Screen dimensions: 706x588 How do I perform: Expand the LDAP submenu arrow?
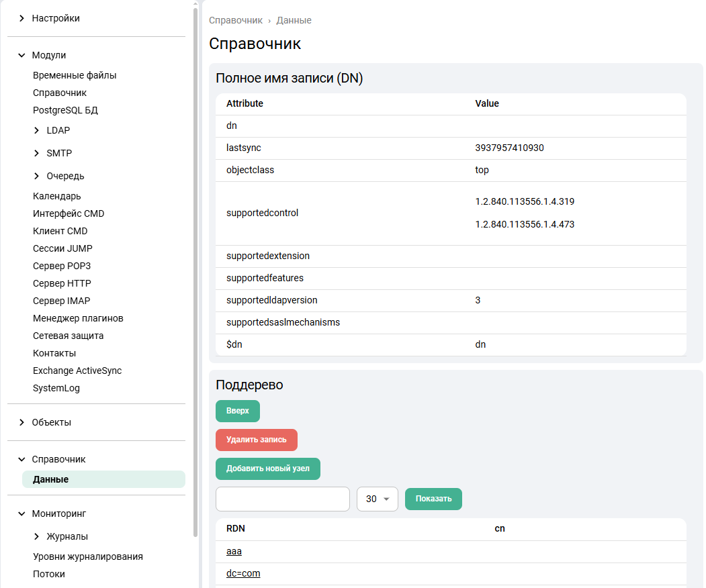(36, 130)
